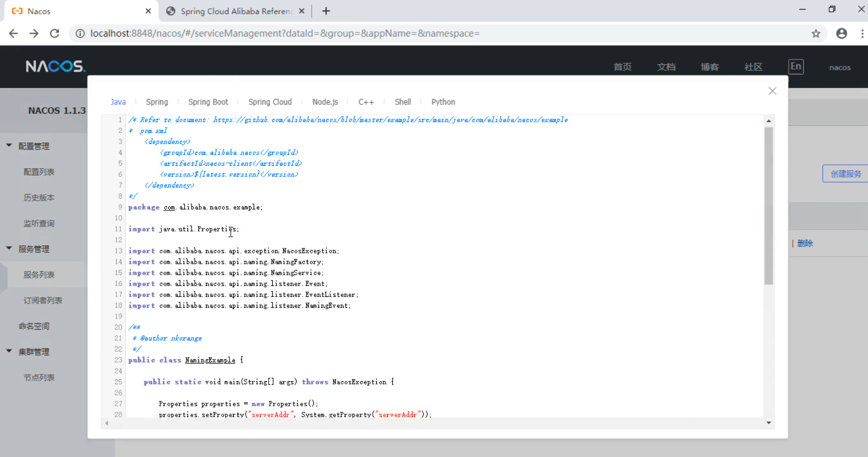Viewport: 868px width, 457px height.
Task: Click the NacosException import line
Action: (x=234, y=251)
